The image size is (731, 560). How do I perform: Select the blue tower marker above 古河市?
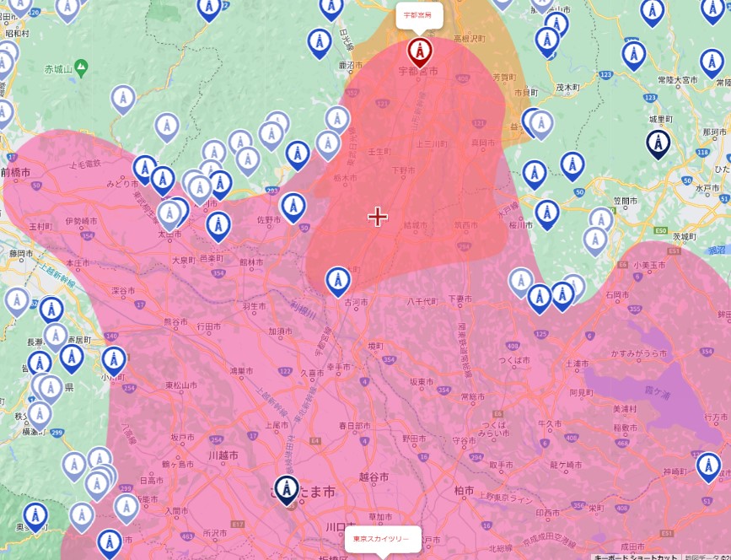[338, 279]
